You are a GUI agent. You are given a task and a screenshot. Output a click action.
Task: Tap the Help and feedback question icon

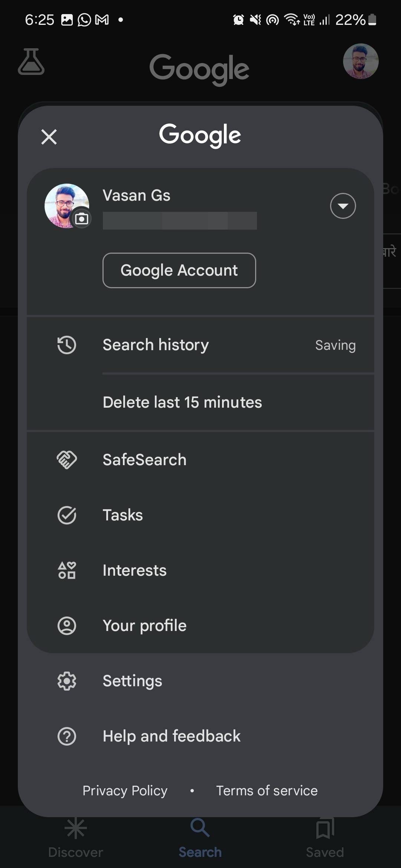pyautogui.click(x=67, y=736)
